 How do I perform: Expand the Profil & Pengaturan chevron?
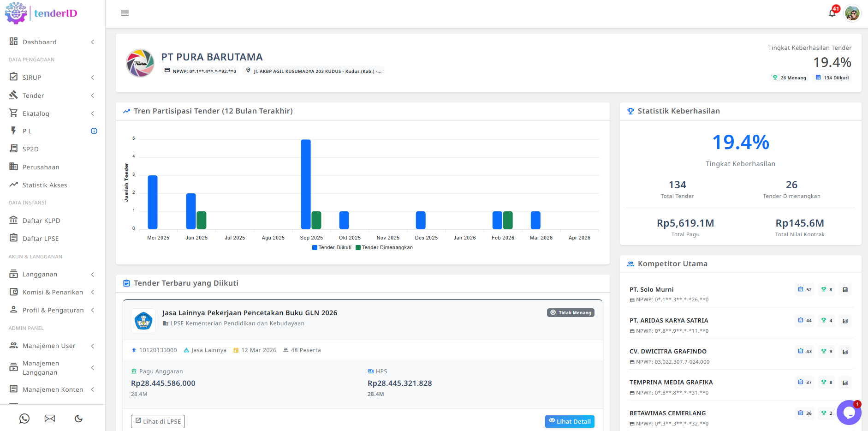pyautogui.click(x=93, y=310)
